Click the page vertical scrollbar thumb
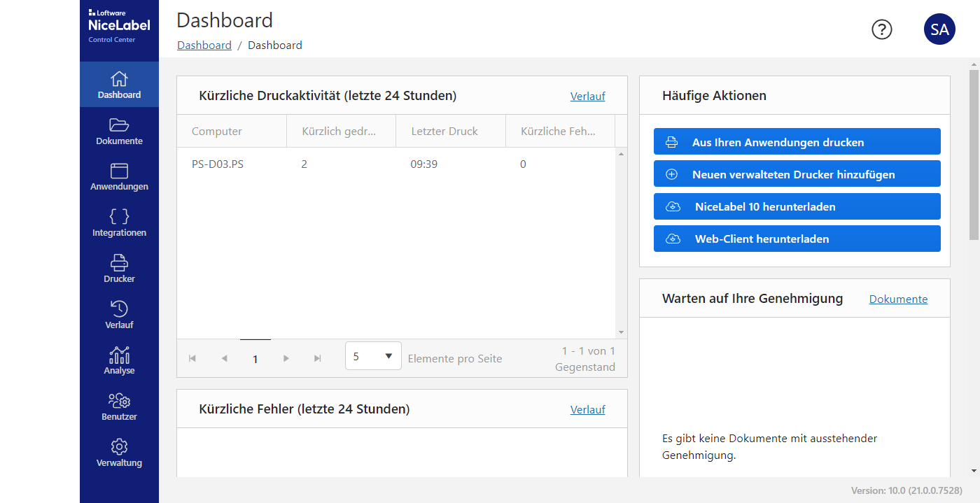Viewport: 980px width, 503px height. pos(974,155)
